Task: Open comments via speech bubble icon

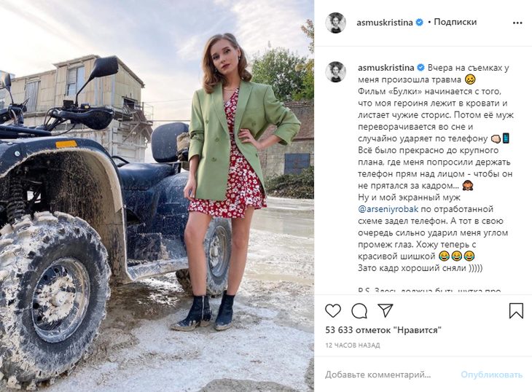Action: click(359, 310)
